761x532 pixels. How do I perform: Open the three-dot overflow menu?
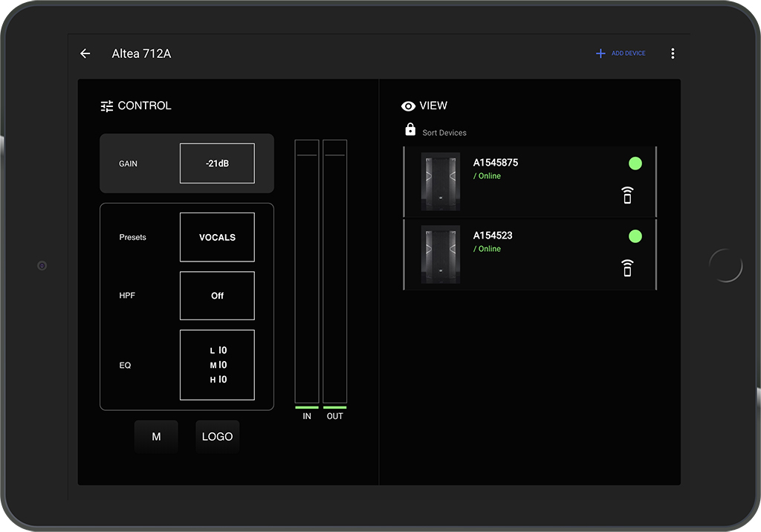(673, 53)
